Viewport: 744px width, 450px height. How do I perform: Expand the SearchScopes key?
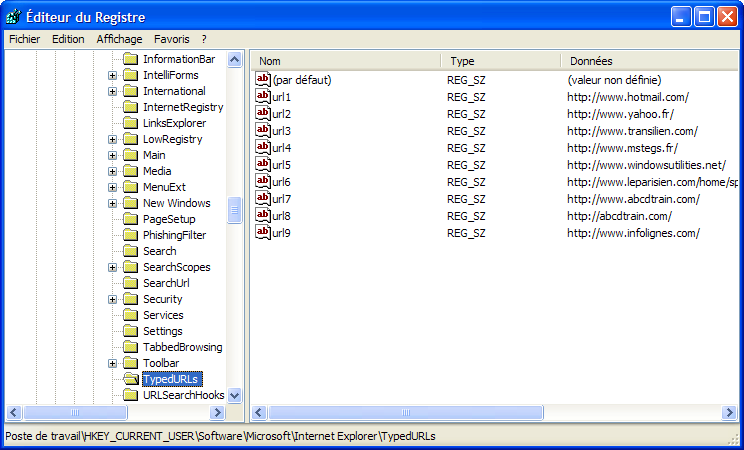[x=112, y=268]
